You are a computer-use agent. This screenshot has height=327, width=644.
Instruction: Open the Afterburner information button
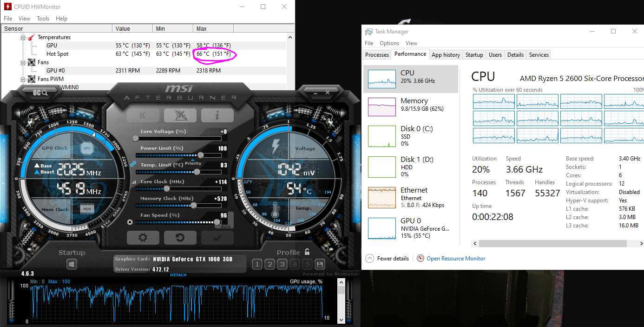pos(217,115)
